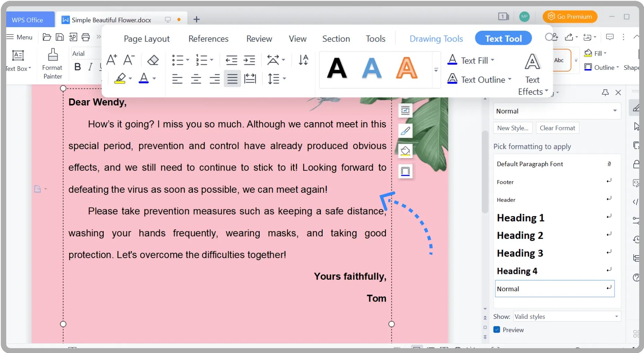Click the shape style brush icon beside text box
The height and width of the screenshot is (353, 644).
pyautogui.click(x=405, y=131)
